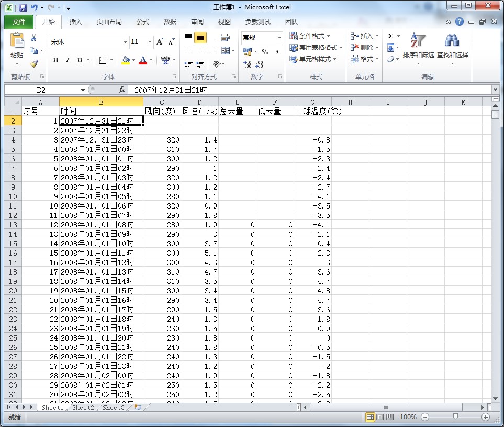Expand the 宋体 font name dropdown
The image size is (504, 427).
pos(125,42)
